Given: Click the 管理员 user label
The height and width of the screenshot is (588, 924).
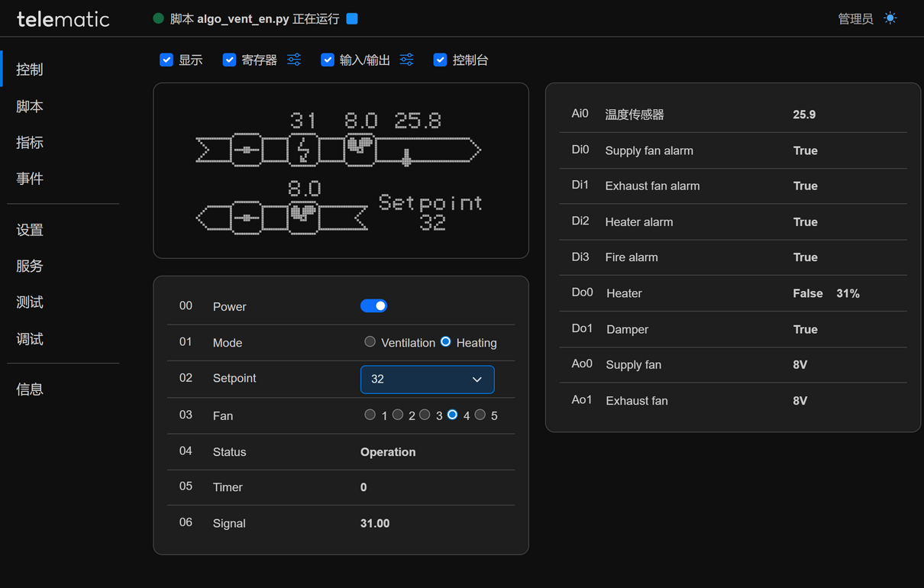Looking at the screenshot, I should (855, 19).
